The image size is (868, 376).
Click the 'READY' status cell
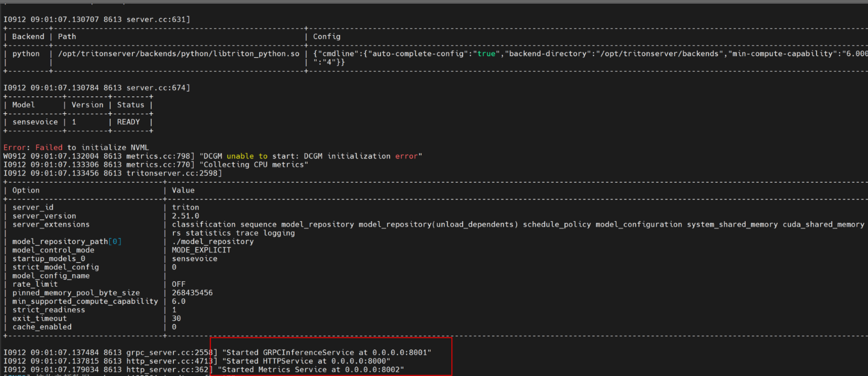pos(128,122)
